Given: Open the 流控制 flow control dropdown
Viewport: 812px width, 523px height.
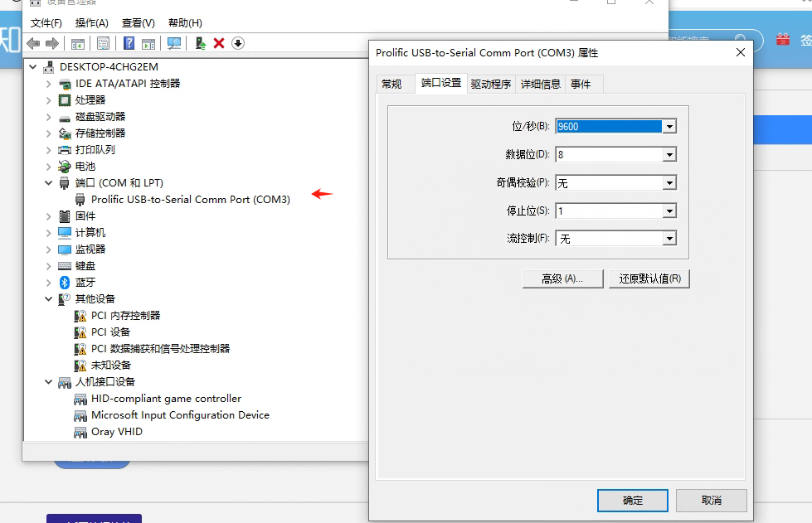Looking at the screenshot, I should pyautogui.click(x=669, y=239).
